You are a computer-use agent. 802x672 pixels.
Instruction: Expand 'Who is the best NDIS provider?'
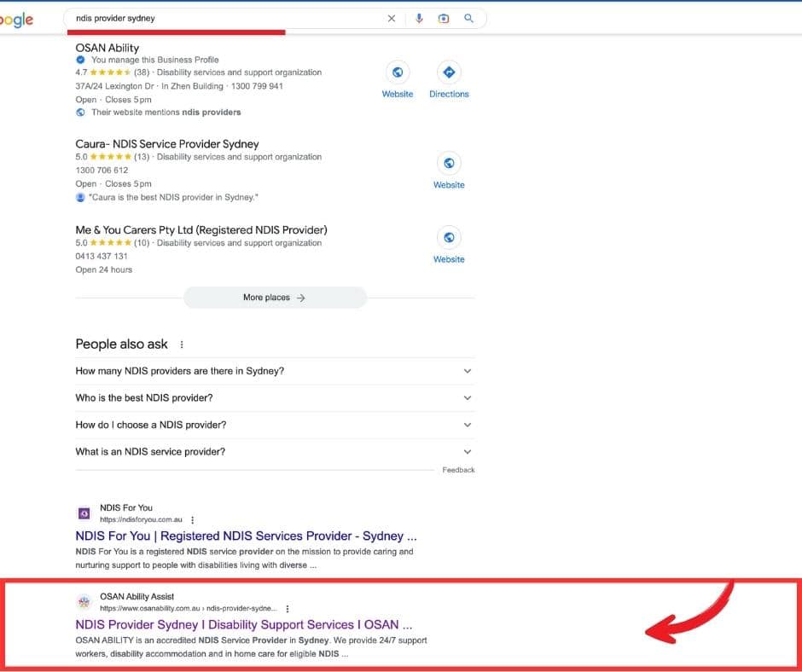pos(467,397)
